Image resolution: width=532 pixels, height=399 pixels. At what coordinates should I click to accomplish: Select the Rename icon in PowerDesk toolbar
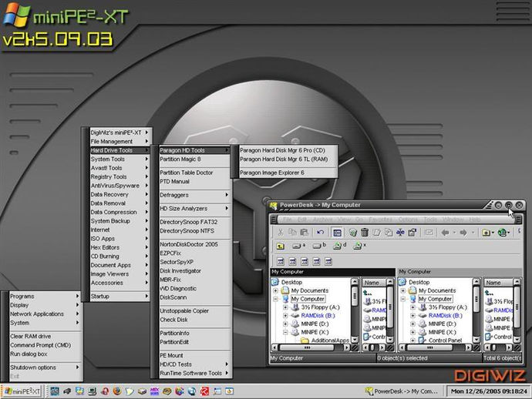400,232
